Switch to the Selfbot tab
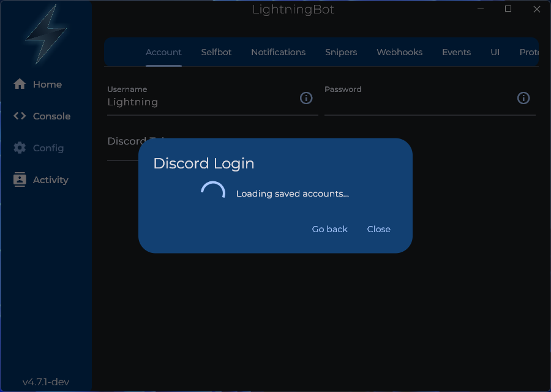Image resolution: width=551 pixels, height=392 pixels. (216, 52)
